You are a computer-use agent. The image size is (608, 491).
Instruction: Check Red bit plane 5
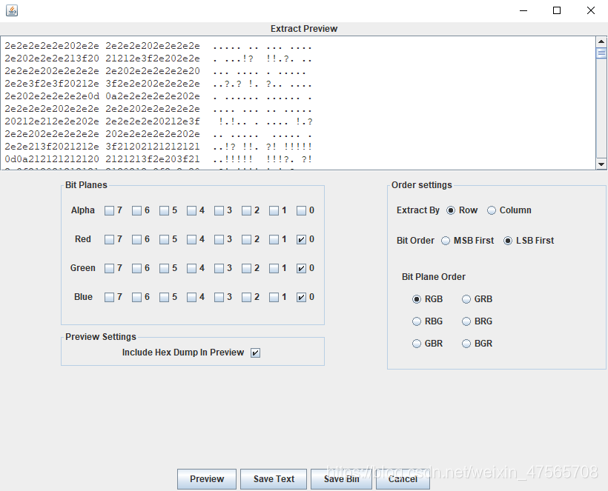point(164,240)
